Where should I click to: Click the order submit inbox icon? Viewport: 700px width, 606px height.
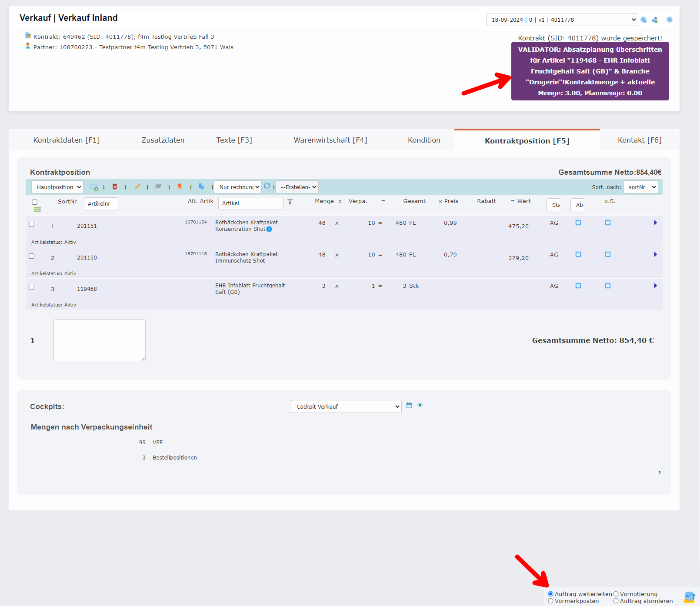(x=689, y=597)
